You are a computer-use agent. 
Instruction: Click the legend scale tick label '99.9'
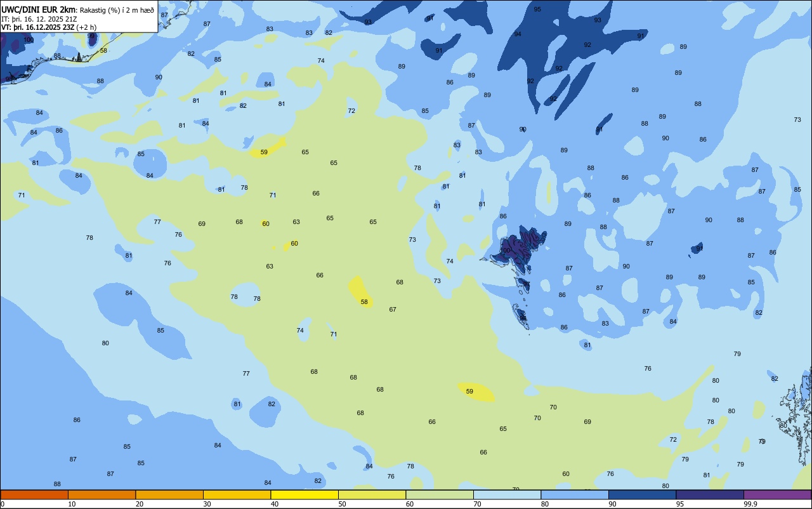click(750, 505)
